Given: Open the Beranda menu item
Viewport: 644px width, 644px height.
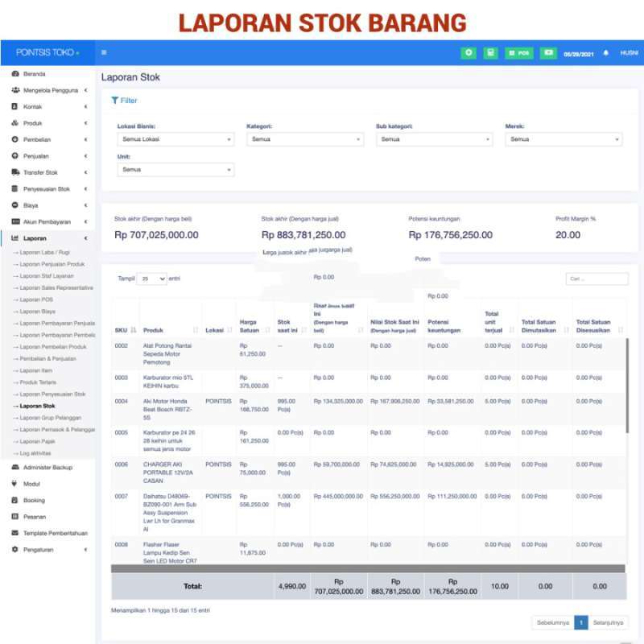Looking at the screenshot, I should pos(32,72).
